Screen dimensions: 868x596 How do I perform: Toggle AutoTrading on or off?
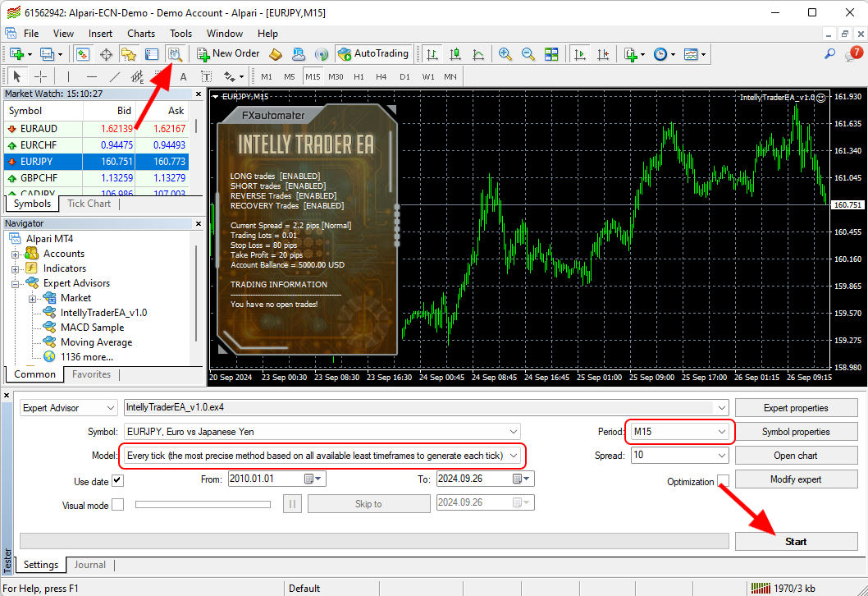pos(373,53)
